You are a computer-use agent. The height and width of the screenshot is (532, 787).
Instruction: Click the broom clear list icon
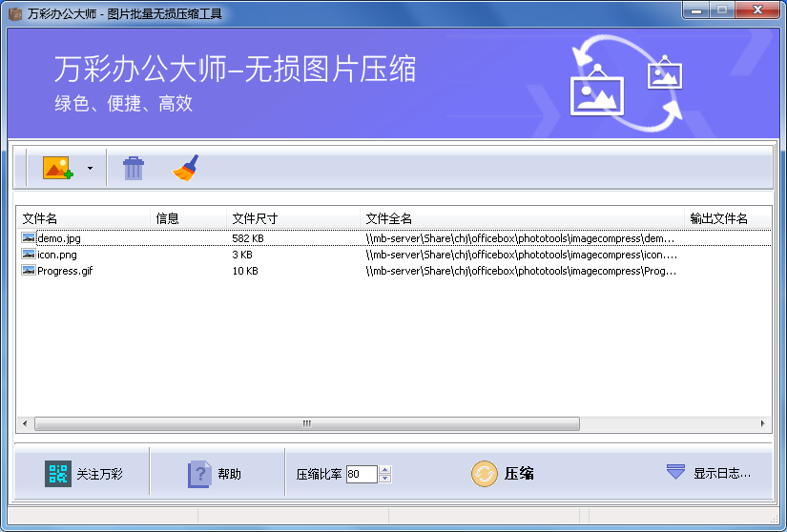[x=185, y=169]
